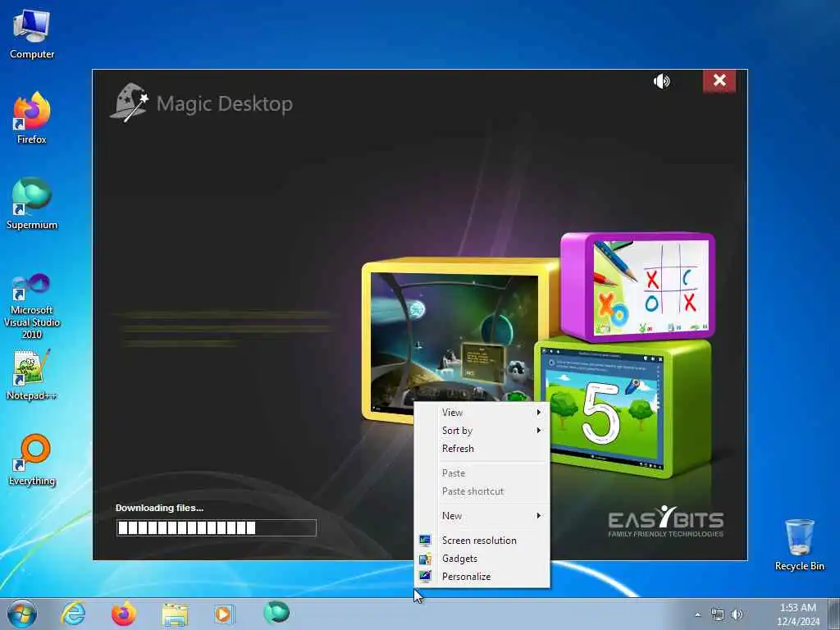
Task: Select the Firefox desktop shortcut
Action: point(32,118)
